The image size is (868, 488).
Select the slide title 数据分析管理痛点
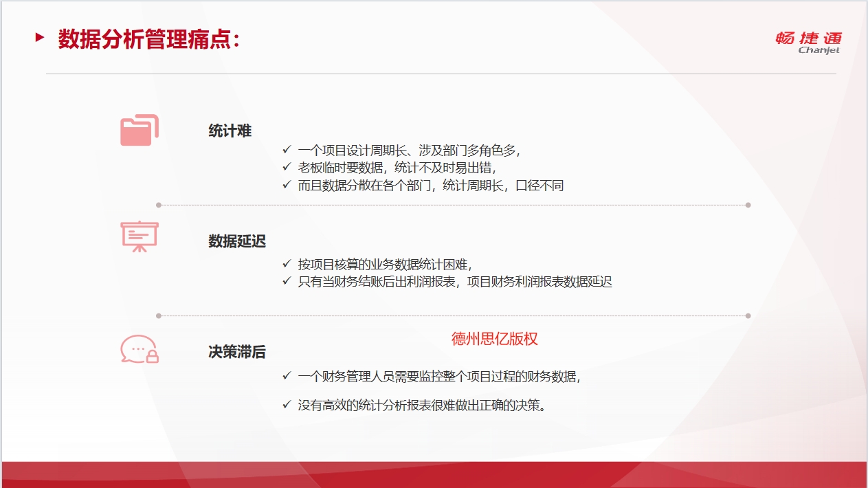(149, 39)
